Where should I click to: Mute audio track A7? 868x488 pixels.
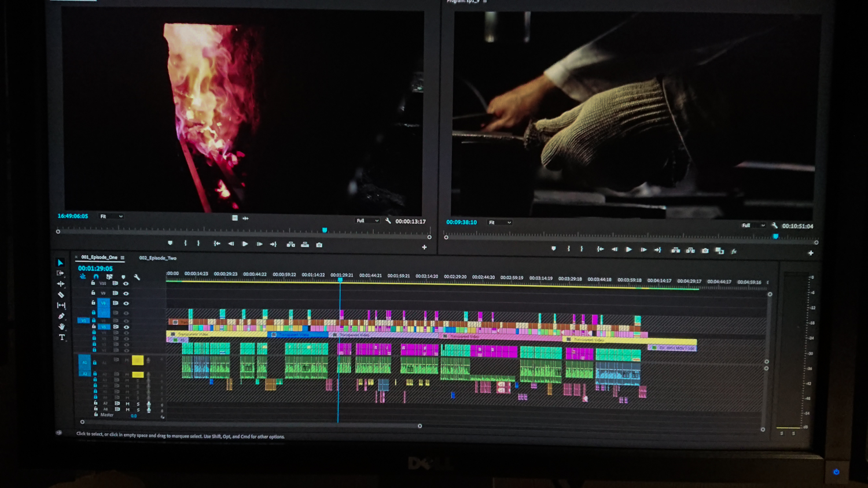[128, 404]
